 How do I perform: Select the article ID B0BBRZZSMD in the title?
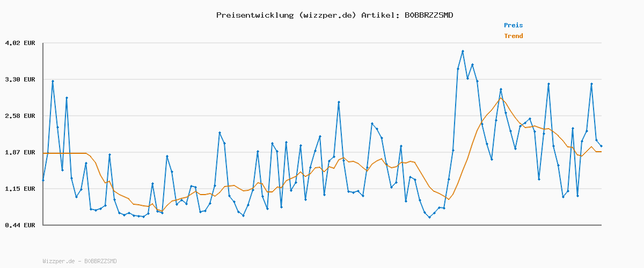tap(428, 15)
